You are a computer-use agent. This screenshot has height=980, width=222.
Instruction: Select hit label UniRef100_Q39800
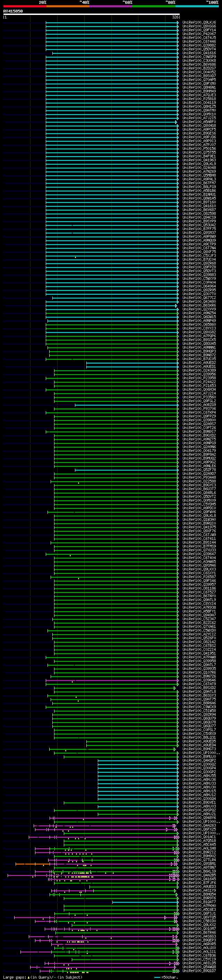point(199,420)
